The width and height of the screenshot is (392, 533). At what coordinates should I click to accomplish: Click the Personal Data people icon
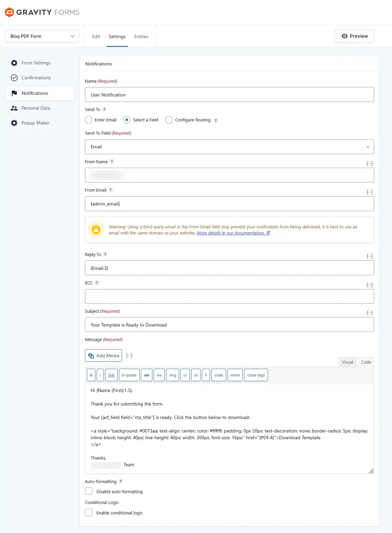(x=14, y=108)
